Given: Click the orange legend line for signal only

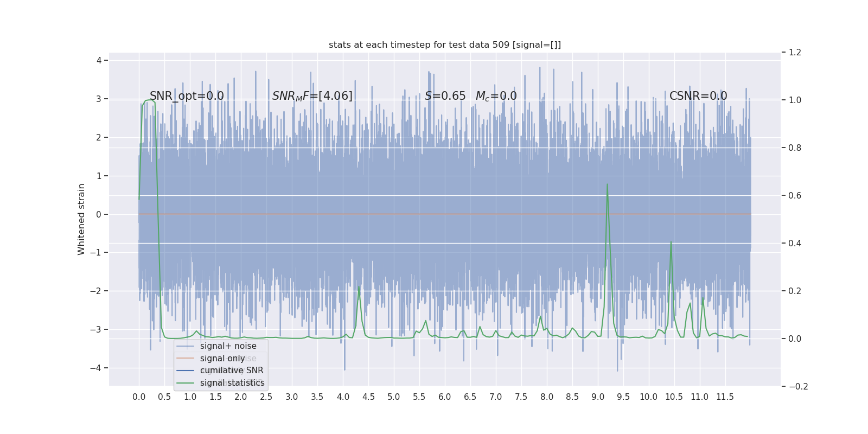Looking at the screenshot, I should click(186, 359).
